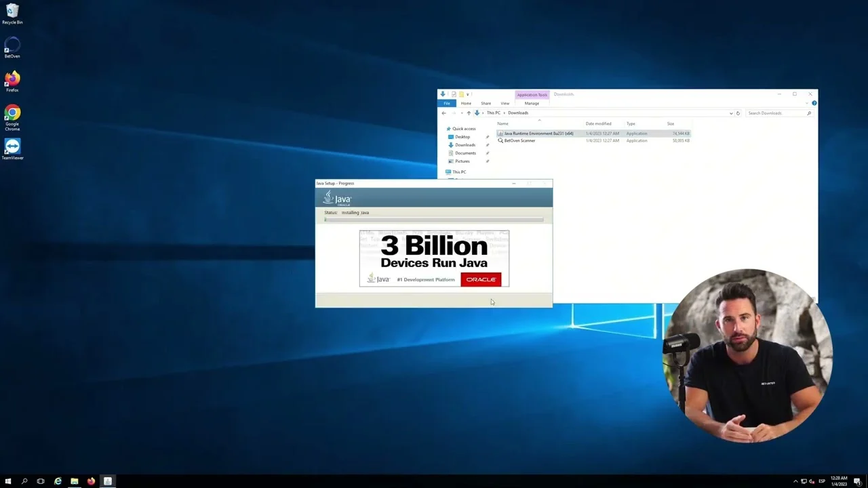868x488 pixels.
Task: Sort files by Date modified column
Action: pos(598,124)
